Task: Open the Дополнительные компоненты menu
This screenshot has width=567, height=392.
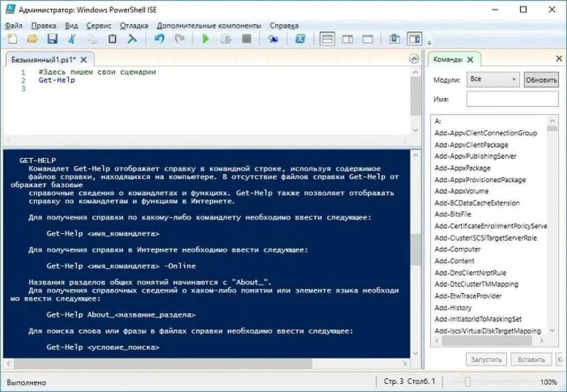Action: click(x=209, y=25)
